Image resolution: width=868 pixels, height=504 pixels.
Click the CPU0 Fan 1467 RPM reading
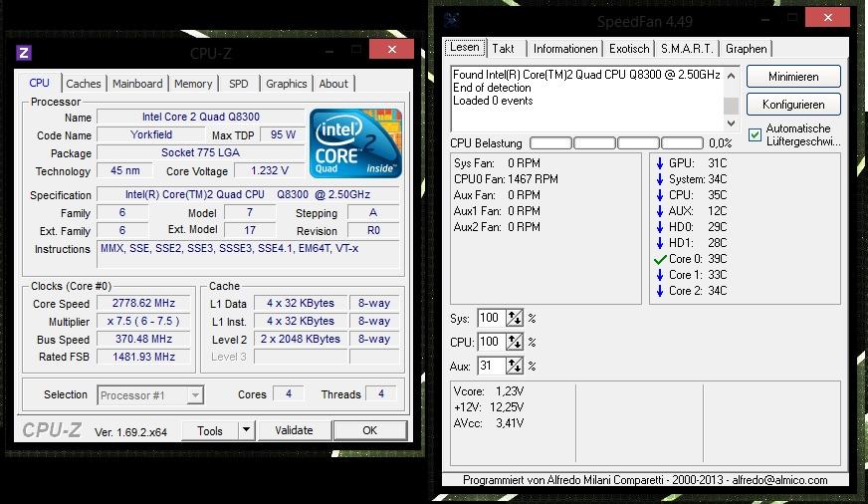pos(506,179)
